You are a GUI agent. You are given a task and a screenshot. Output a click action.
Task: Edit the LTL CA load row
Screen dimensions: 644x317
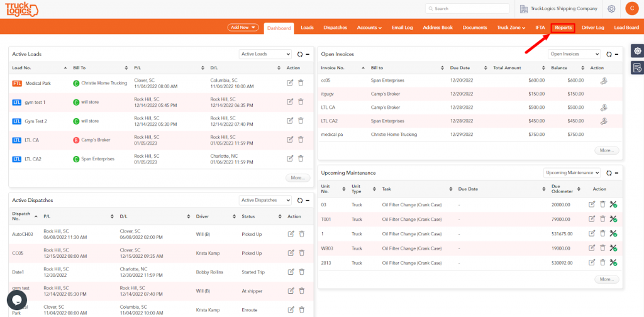290,140
